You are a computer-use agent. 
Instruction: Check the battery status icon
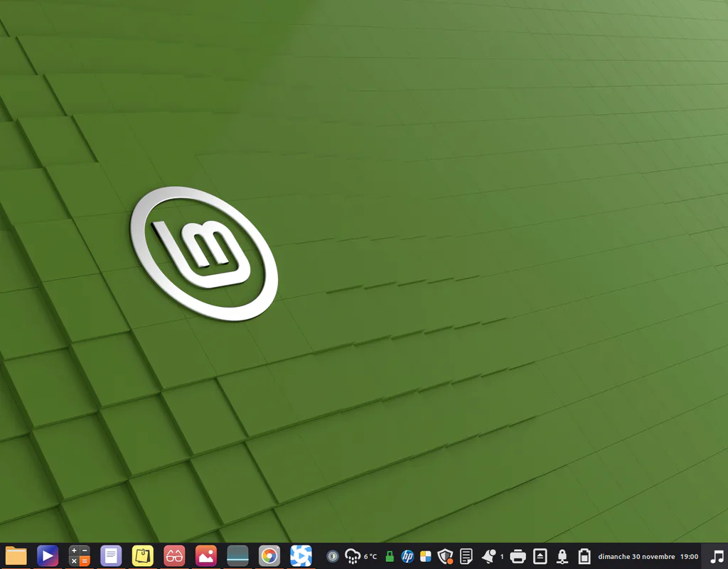(x=584, y=556)
